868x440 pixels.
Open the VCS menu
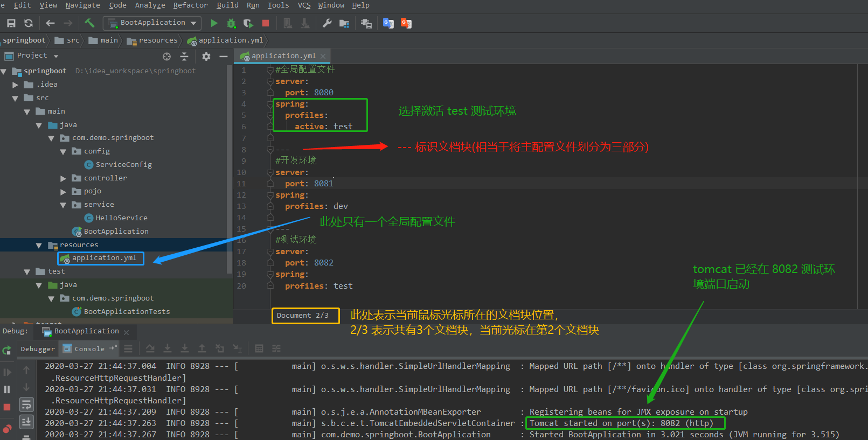[304, 5]
